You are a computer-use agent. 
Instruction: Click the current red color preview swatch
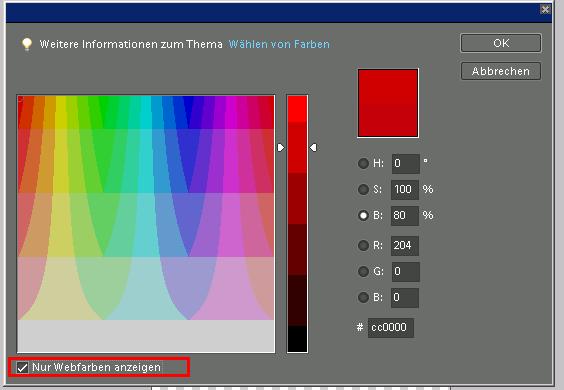(x=388, y=103)
